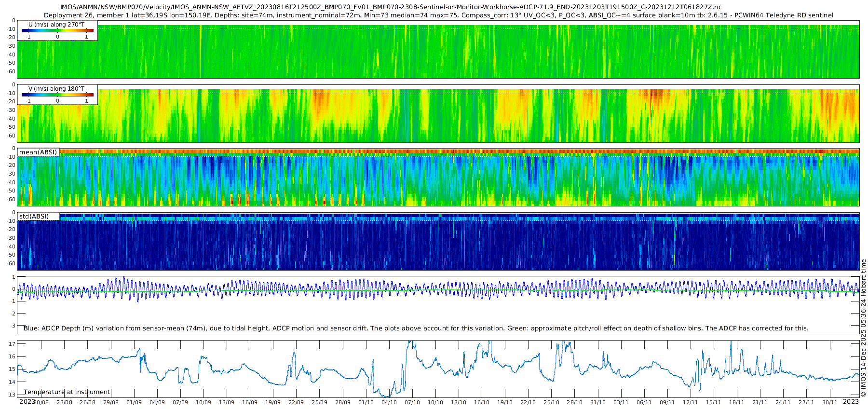Click the 22/09 date tick label
Viewport: 868px width, 410px height.
click(296, 402)
